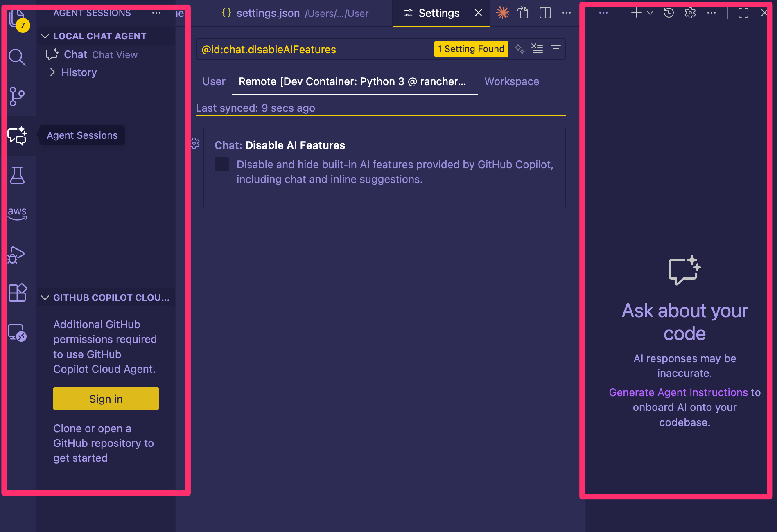Image resolution: width=777 pixels, height=532 pixels.
Task: Collapse the GitHub Copilot Cloud section
Action: pyautogui.click(x=45, y=298)
